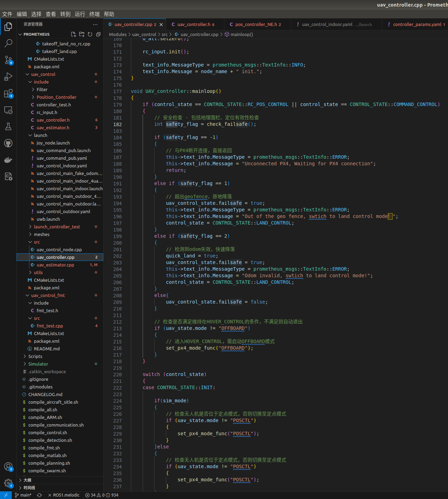
Task: Open the Accounts icon in activity bar
Action: (8, 466)
